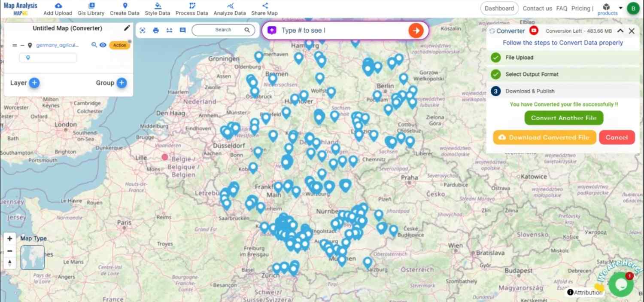Open the Style Data menu
The height and width of the screenshot is (302, 644).
[x=157, y=9]
